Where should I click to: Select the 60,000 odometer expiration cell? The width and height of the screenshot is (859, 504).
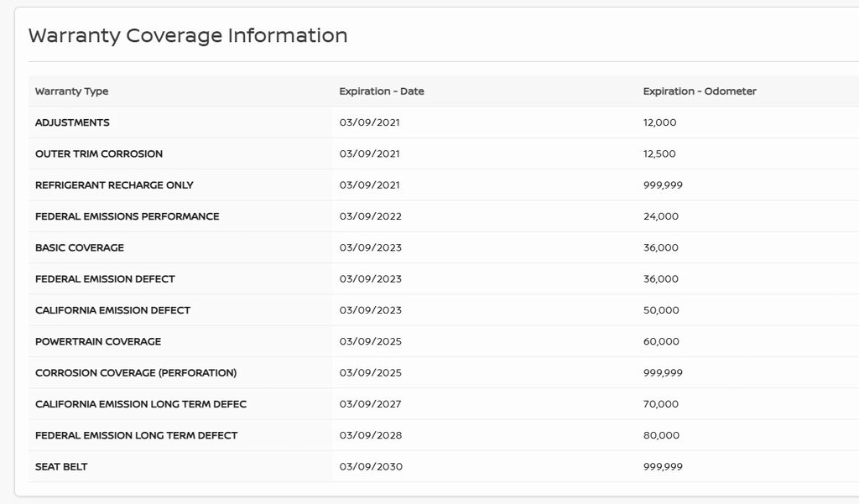tap(660, 342)
